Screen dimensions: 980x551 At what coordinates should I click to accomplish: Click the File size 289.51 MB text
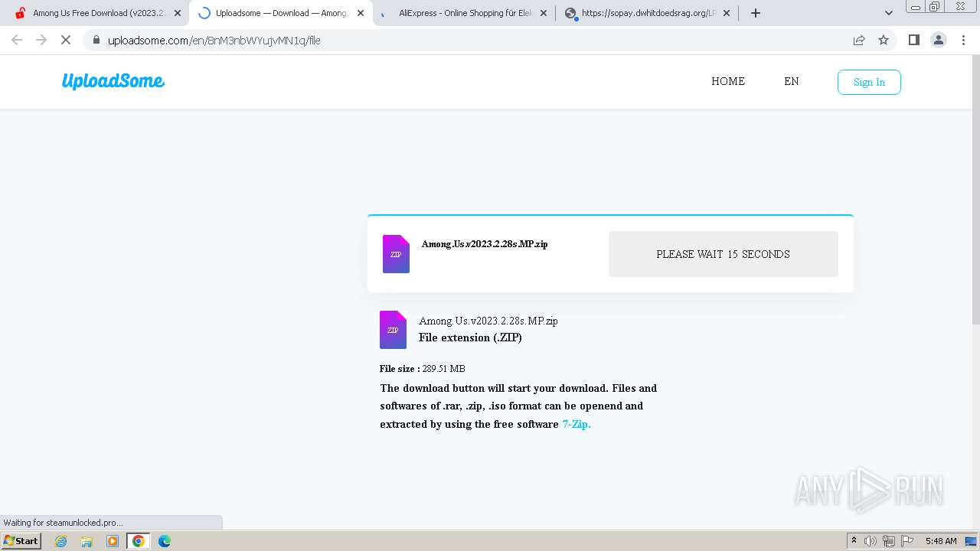point(423,369)
